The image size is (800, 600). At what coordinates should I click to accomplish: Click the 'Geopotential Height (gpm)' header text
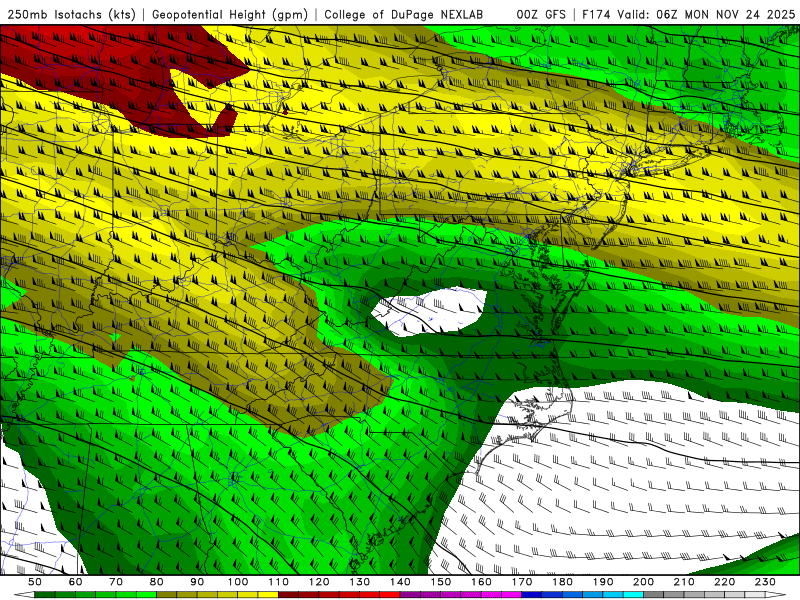pos(230,15)
